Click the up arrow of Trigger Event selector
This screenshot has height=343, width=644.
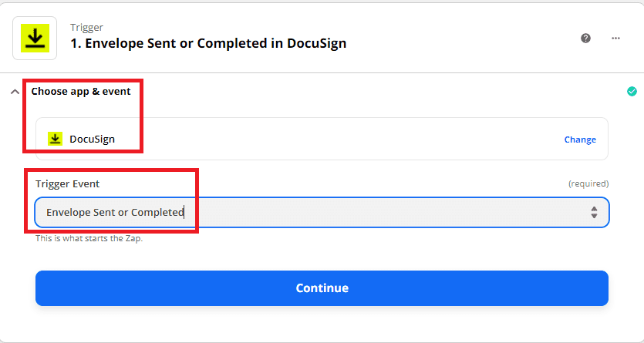594,209
